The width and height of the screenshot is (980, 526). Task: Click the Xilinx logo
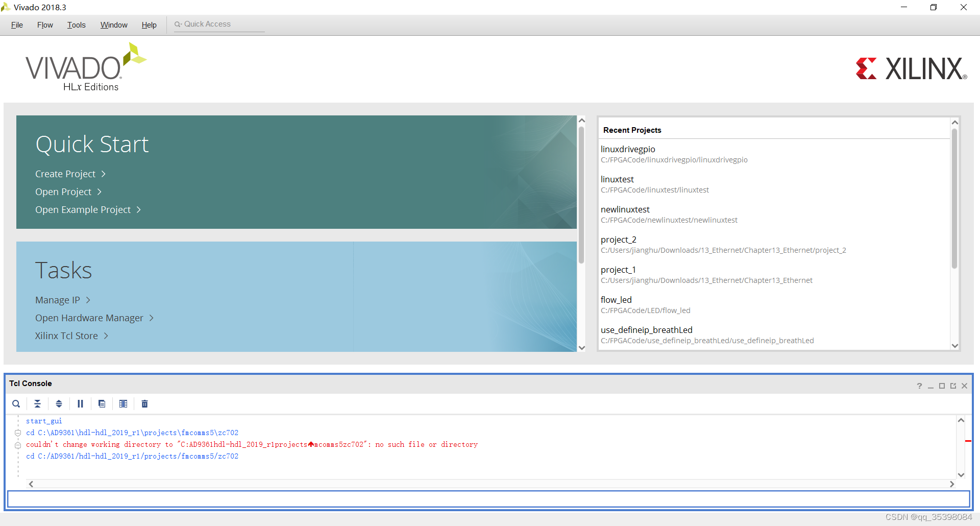(x=912, y=68)
